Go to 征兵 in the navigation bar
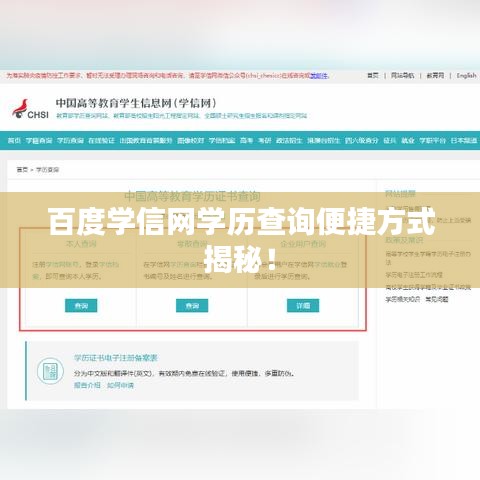This screenshot has height=480, width=480. click(x=390, y=140)
